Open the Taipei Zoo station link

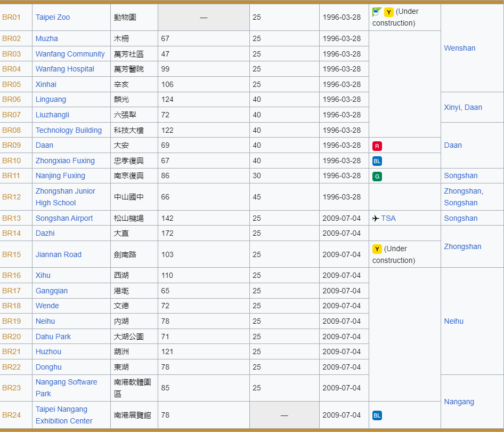[x=53, y=17]
